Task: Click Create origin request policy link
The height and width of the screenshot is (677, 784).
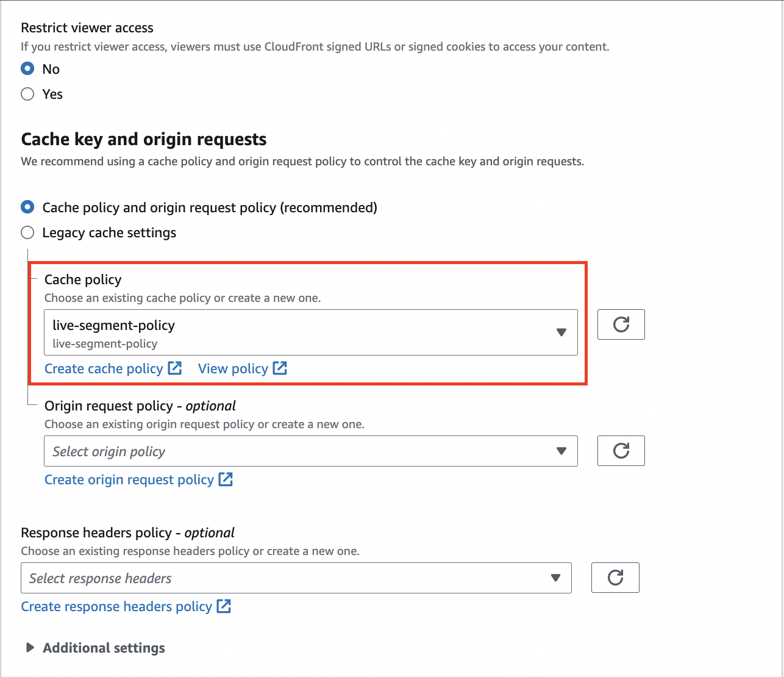Action: point(129,480)
